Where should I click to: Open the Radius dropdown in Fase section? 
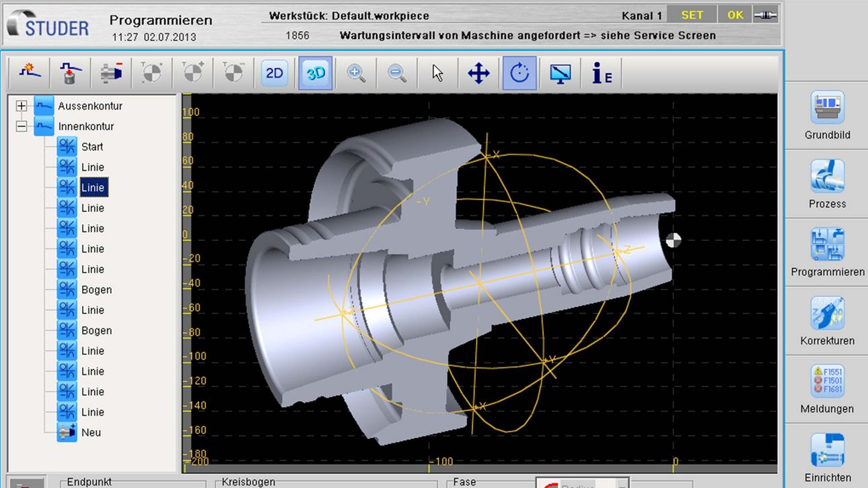[622, 484]
